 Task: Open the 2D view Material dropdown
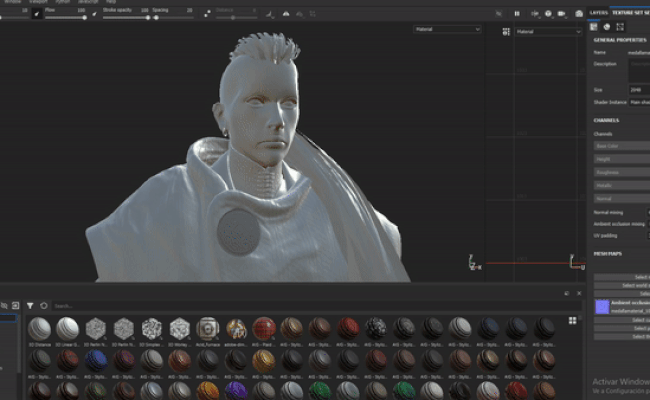(548, 32)
